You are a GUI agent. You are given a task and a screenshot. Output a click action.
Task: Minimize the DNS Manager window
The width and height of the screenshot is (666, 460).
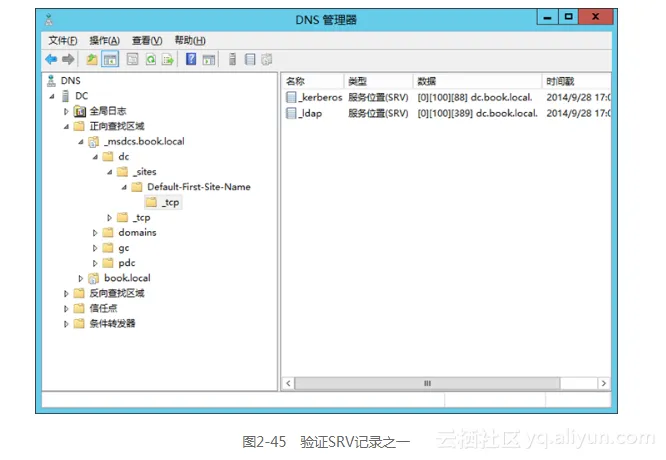coord(547,17)
